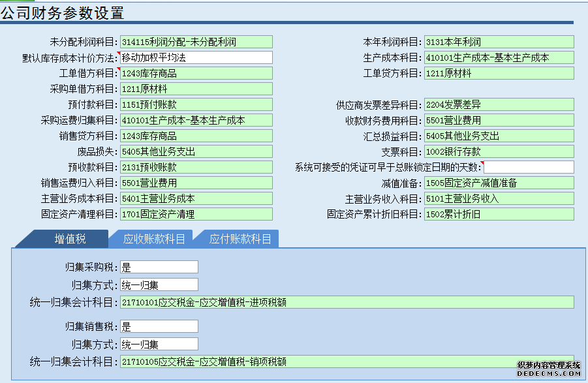Viewport: 588px width, 383px height.
Task: Select the 支票科目 field showing 银行存款
Action: 499,151
